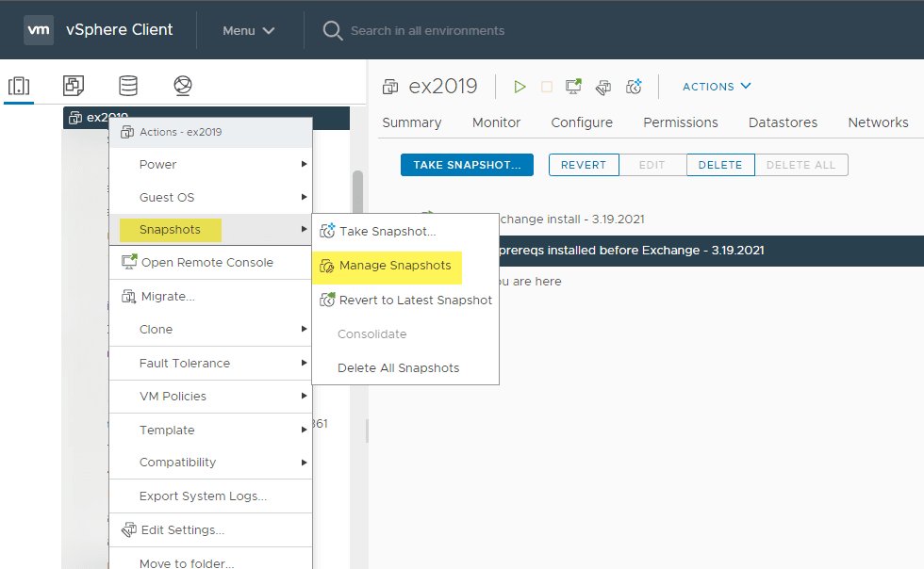Image resolution: width=924 pixels, height=569 pixels.
Task: Select Move to folder... entry
Action: (x=210, y=561)
